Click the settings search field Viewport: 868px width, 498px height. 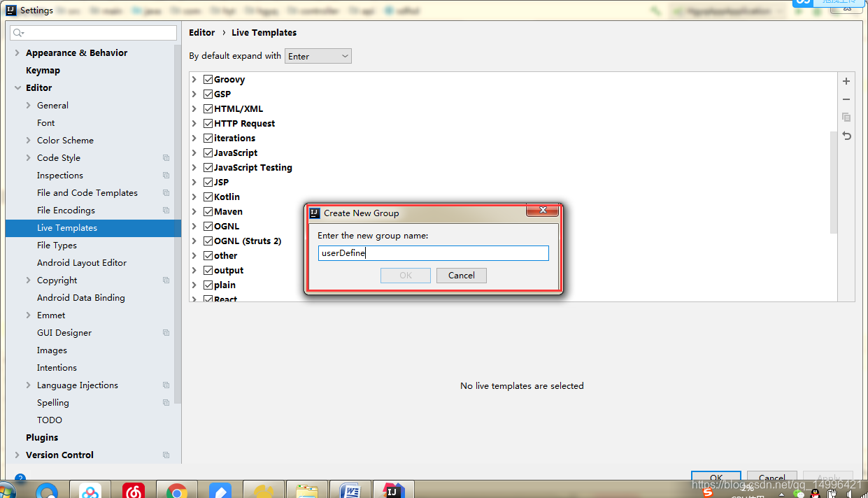[94, 33]
